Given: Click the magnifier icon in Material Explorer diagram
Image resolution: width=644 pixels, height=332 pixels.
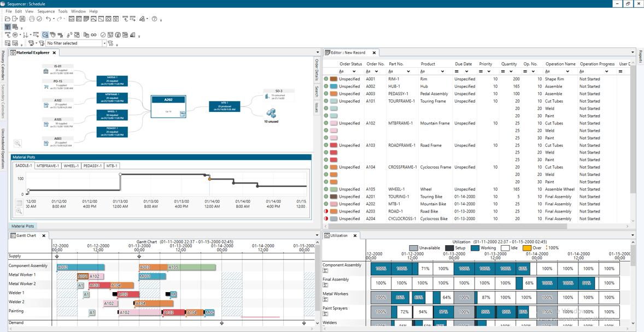Looking at the screenshot, I should (x=17, y=144).
